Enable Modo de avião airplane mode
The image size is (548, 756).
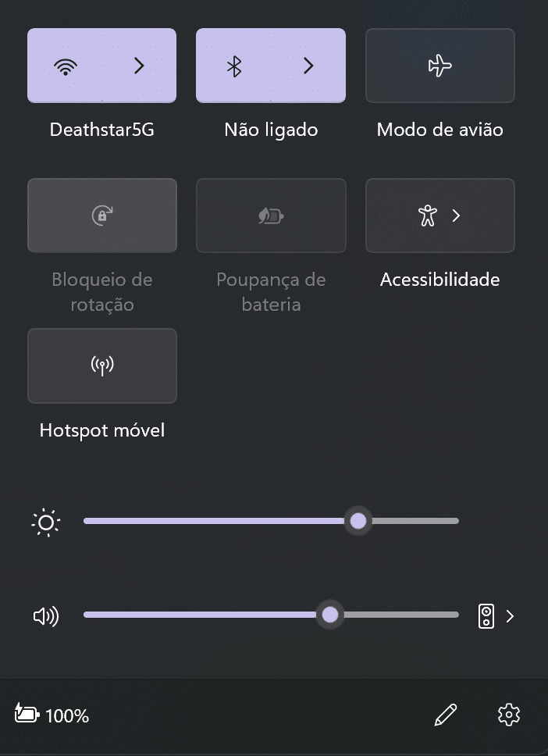440,66
